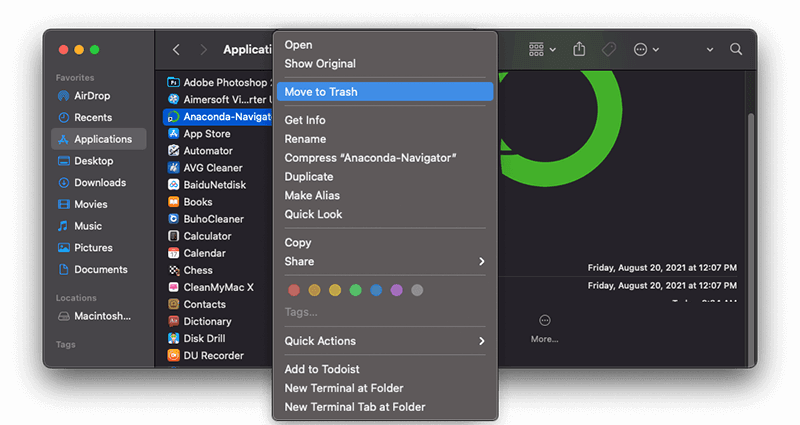800x425 pixels.
Task: Click the More button in preview pane
Action: [544, 329]
